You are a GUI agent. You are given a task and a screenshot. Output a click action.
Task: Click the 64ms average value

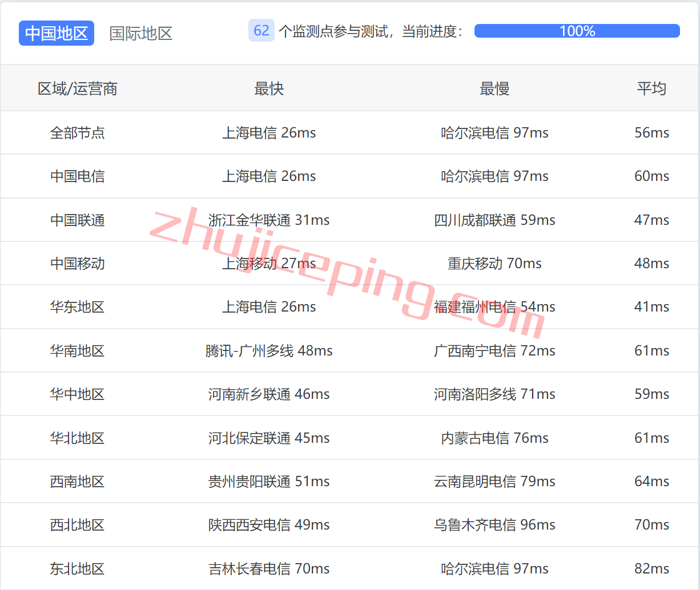point(651,481)
